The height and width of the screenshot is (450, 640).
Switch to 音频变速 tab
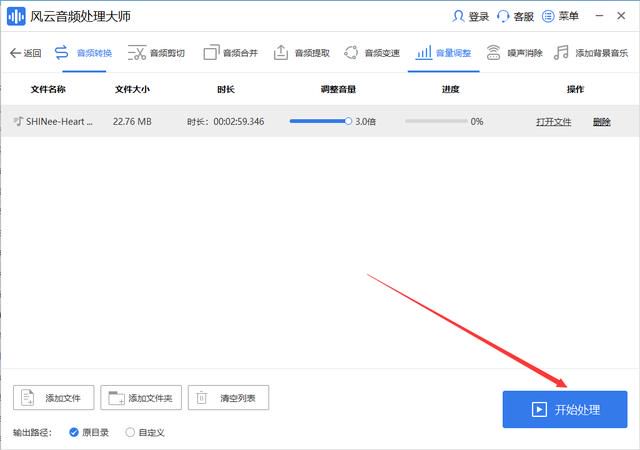tap(371, 53)
